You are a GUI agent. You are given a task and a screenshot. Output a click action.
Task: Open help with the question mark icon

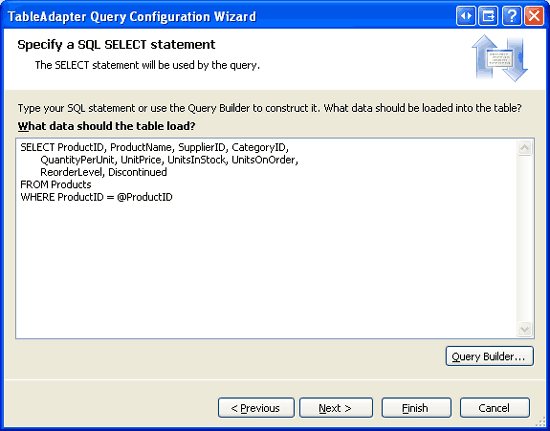[511, 16]
